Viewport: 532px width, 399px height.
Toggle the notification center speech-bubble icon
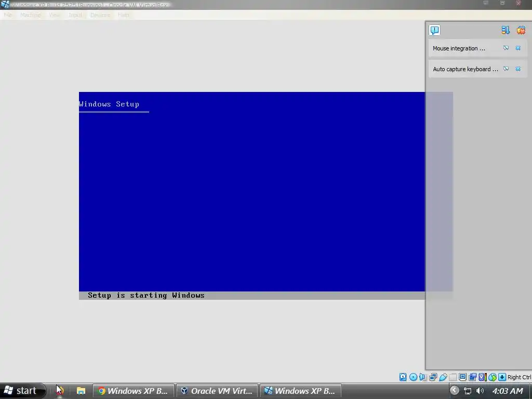[435, 30]
